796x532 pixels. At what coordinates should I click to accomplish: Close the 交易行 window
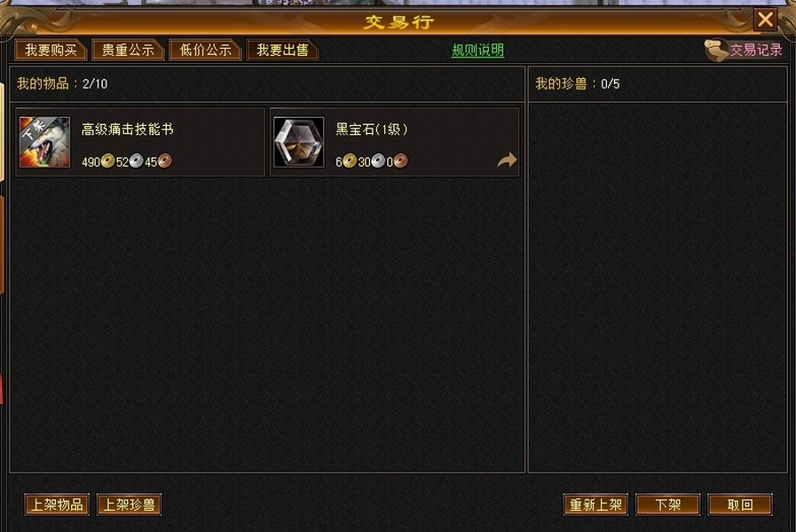[765, 20]
